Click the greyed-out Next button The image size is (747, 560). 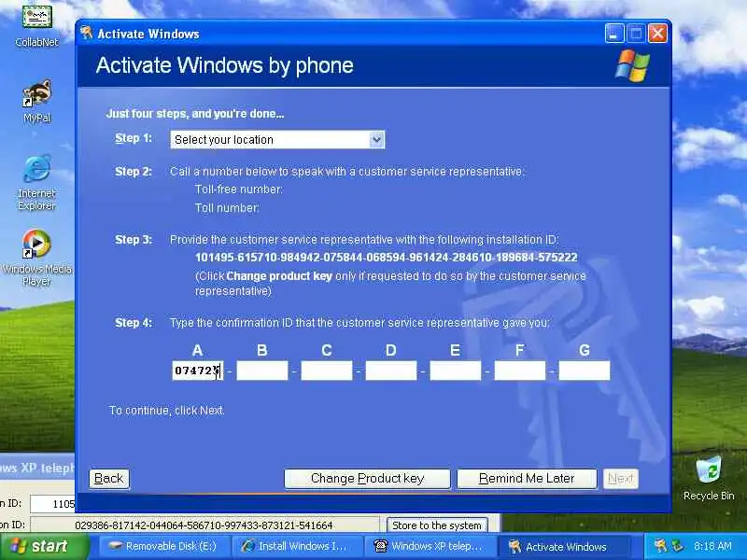click(x=621, y=479)
